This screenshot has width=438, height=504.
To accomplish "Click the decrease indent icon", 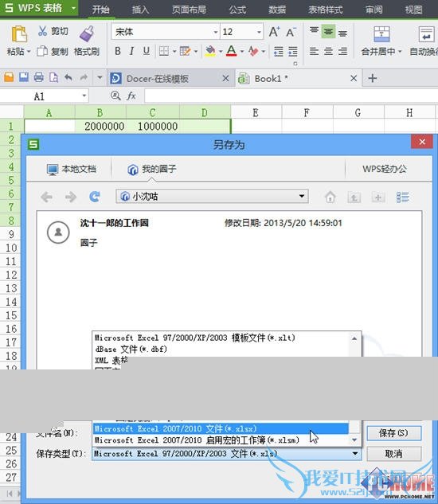I will click(278, 51).
